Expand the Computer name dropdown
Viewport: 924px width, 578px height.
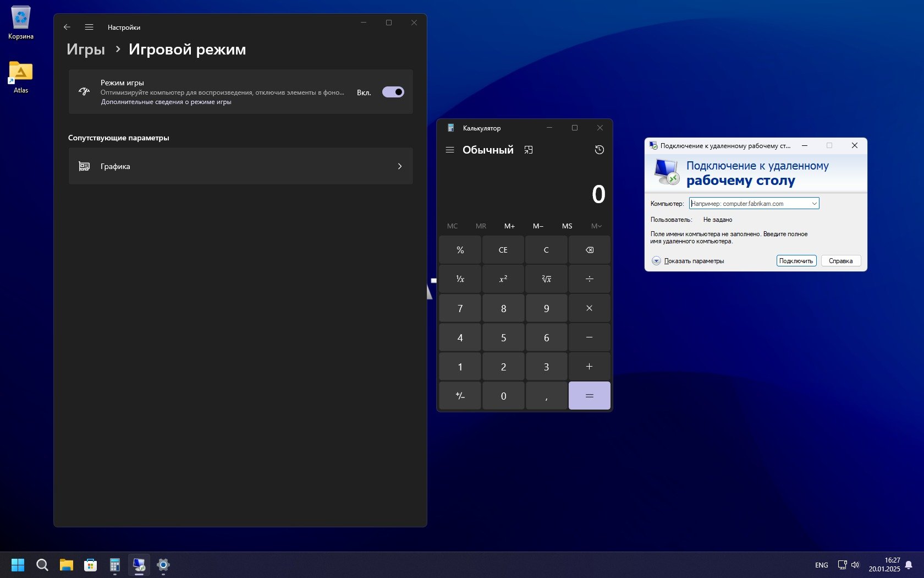coord(814,204)
